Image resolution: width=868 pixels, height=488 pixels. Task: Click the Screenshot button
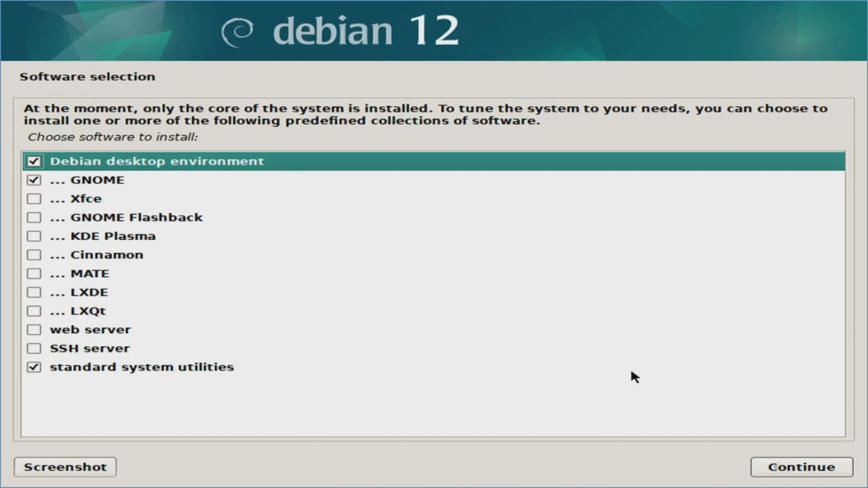[x=66, y=467]
